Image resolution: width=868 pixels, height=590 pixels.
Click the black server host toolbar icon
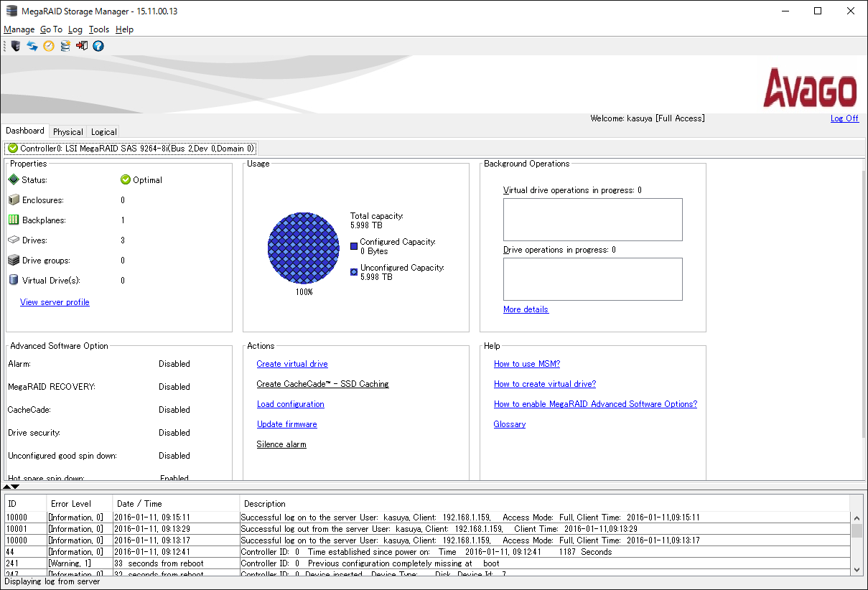pyautogui.click(x=15, y=46)
